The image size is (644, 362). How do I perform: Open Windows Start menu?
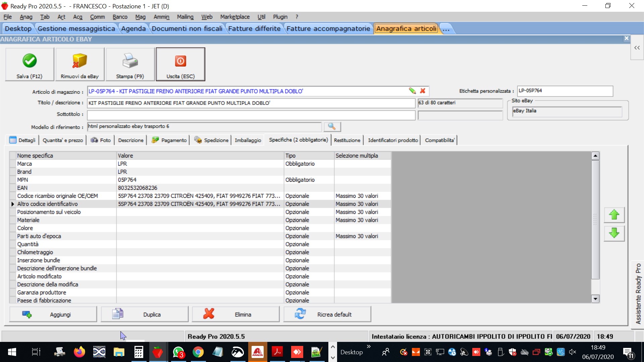pos(12,352)
